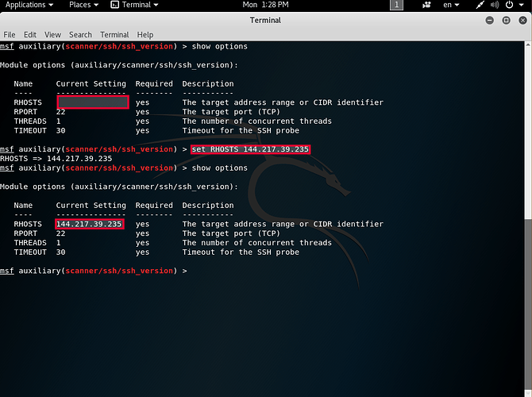Open the View menu
This screenshot has height=397, width=532.
tap(52, 35)
